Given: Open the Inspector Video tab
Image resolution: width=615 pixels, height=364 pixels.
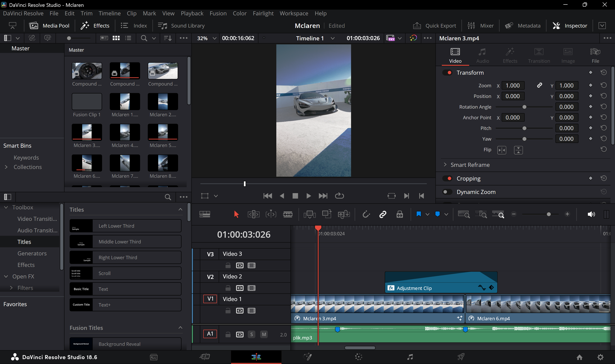Looking at the screenshot, I should 455,56.
